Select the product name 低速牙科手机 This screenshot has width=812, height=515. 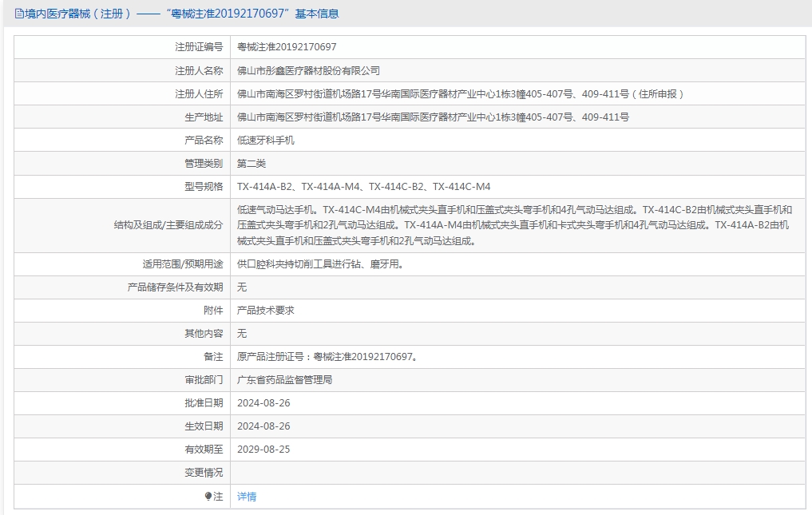tap(266, 140)
